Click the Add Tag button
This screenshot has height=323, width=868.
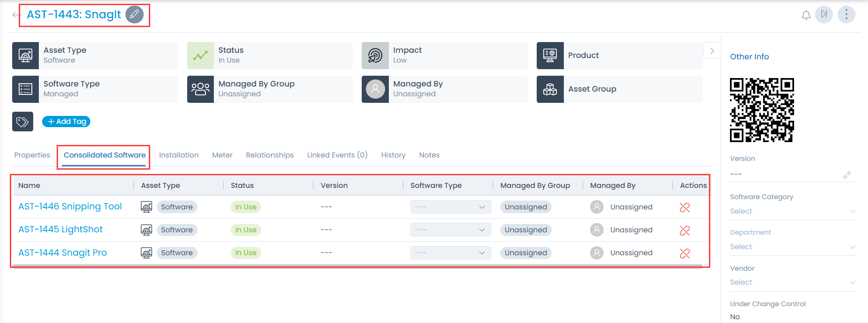point(66,122)
